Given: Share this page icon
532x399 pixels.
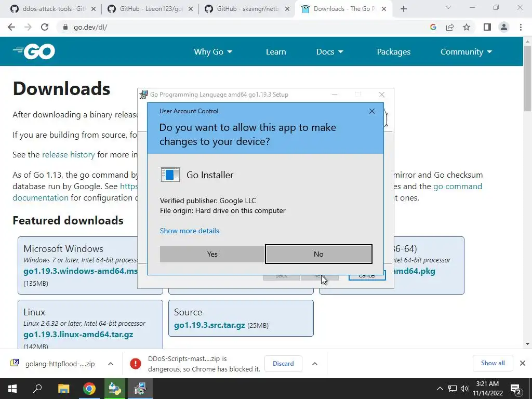Looking at the screenshot, I should tap(450, 27).
